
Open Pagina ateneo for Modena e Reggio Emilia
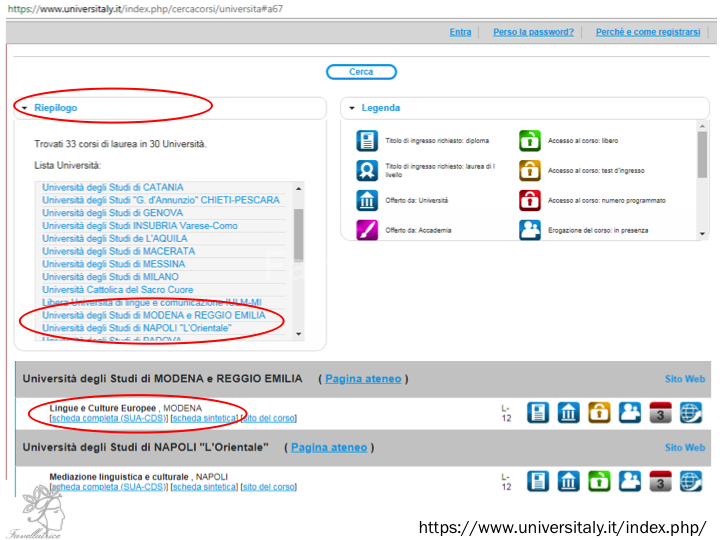362,379
